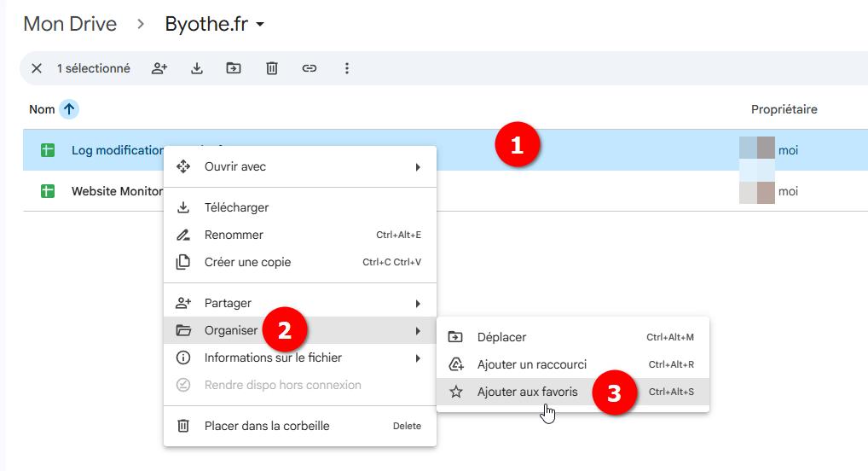Expand the Organiser submenu arrow
This screenshot has height=471, width=868.
pos(418,331)
